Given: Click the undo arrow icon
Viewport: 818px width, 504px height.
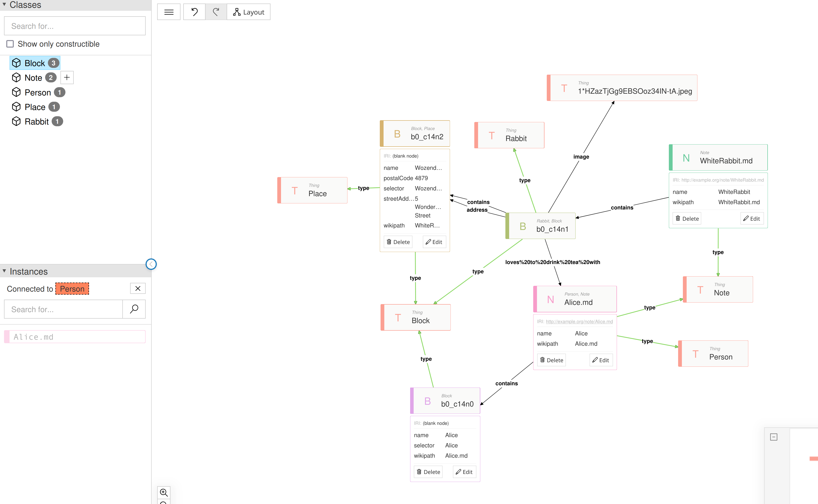Looking at the screenshot, I should 195,12.
